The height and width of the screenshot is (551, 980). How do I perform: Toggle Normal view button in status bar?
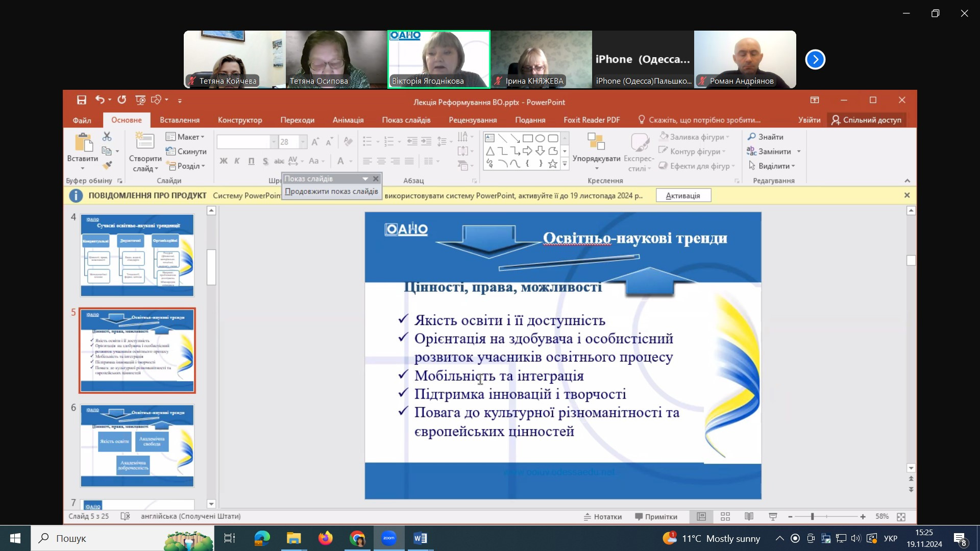[x=701, y=516]
